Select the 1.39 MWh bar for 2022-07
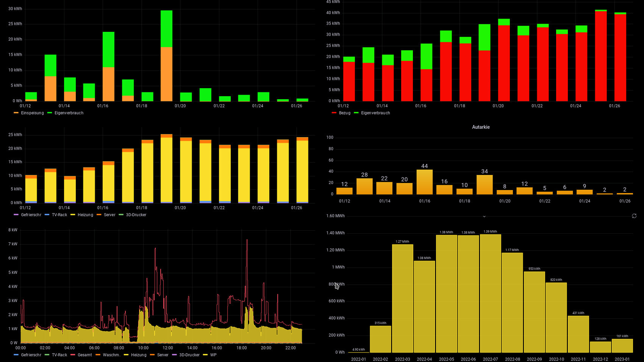The width and height of the screenshot is (644, 362). pos(490,293)
